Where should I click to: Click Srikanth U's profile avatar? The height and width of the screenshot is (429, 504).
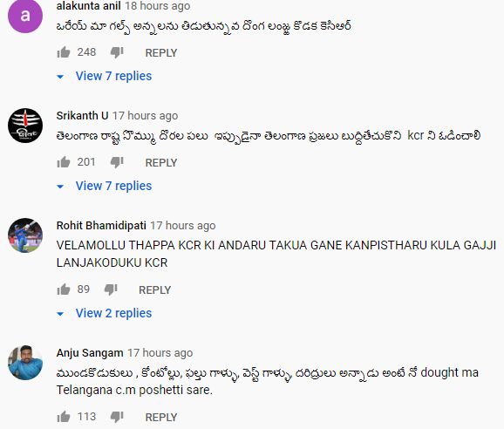(x=25, y=126)
